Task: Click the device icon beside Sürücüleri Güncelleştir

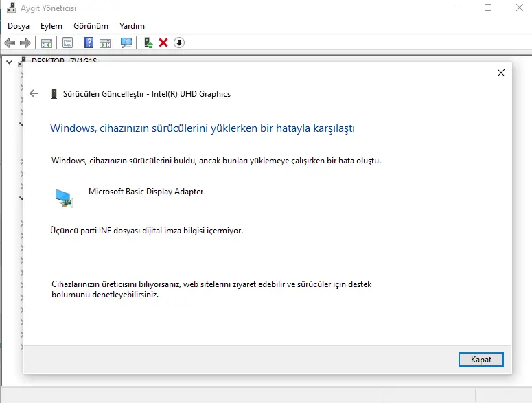Action: click(54, 94)
